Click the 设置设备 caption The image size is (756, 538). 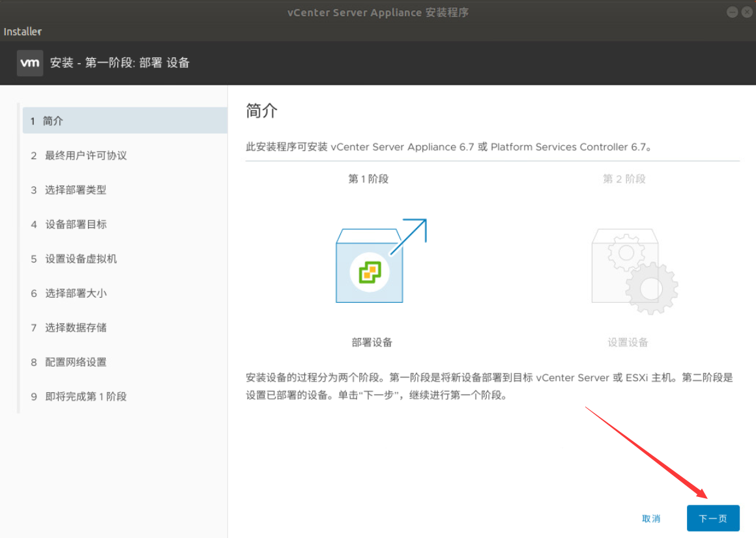pos(628,343)
